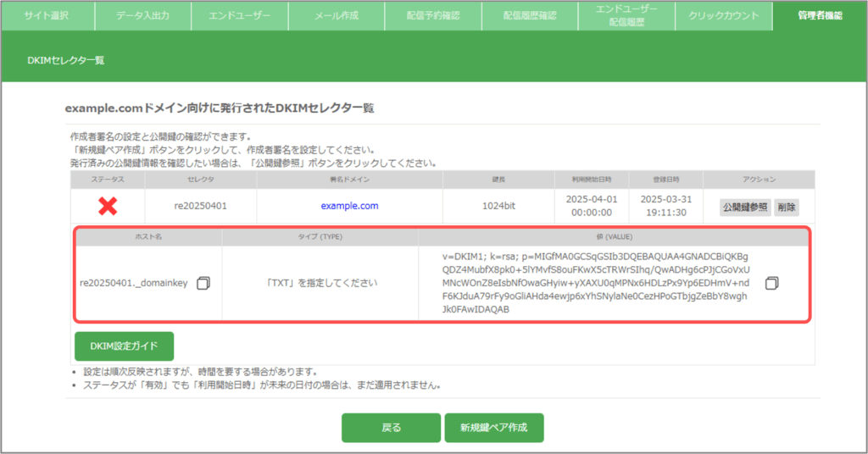Viewport: 868px width, 454px height.
Task: Click the red X status icon
Action: (x=108, y=205)
